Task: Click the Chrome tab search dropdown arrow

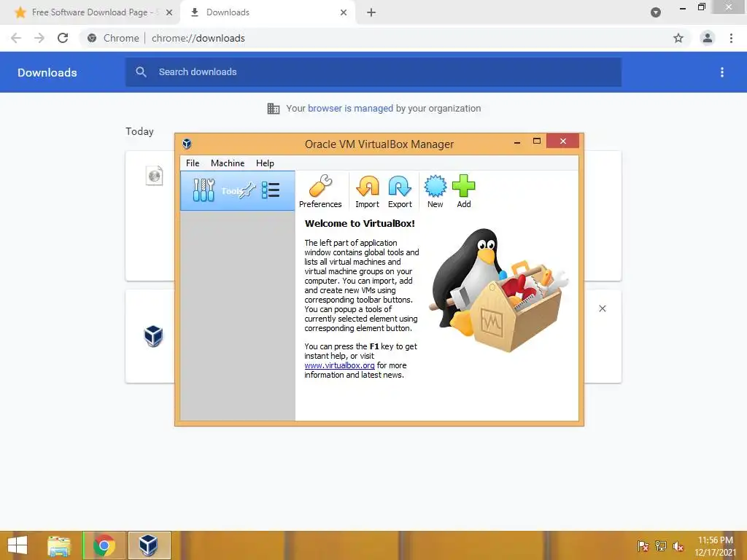Action: point(656,13)
